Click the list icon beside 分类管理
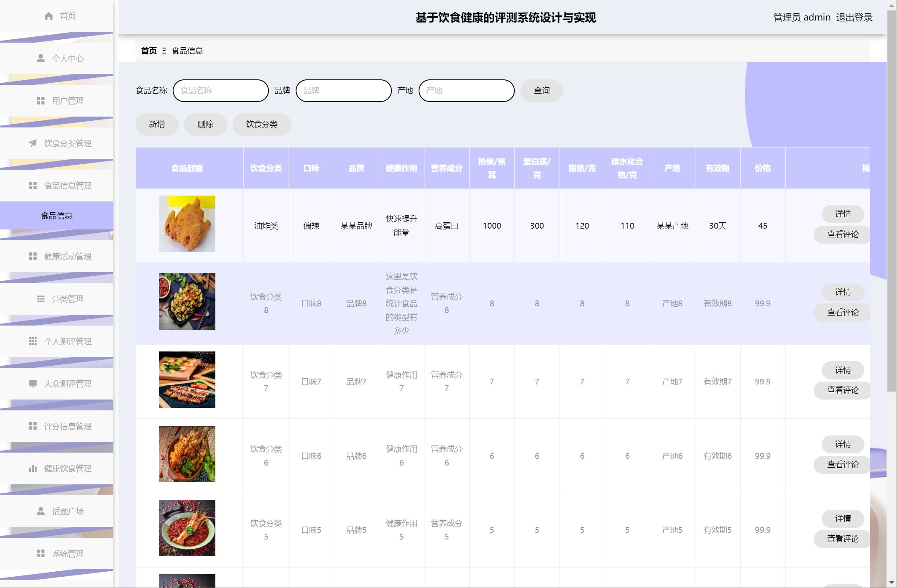The image size is (897, 588). 41,299
